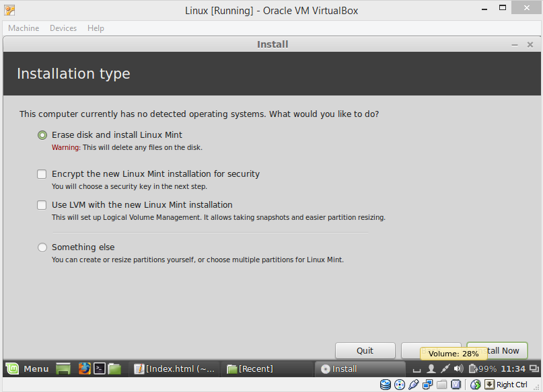Viewport: 543px width, 392px height.
Task: Click the VirtualBox USB devices icon
Action: pyautogui.click(x=414, y=385)
